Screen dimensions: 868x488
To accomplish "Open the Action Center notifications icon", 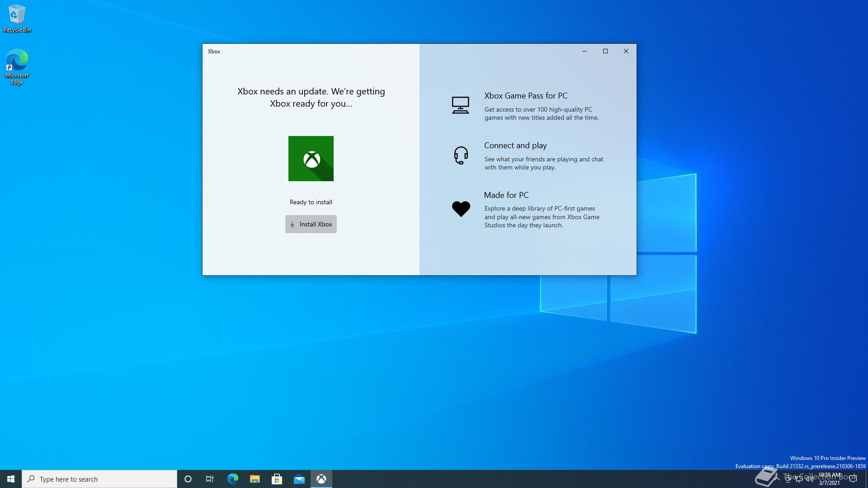I will point(853,479).
